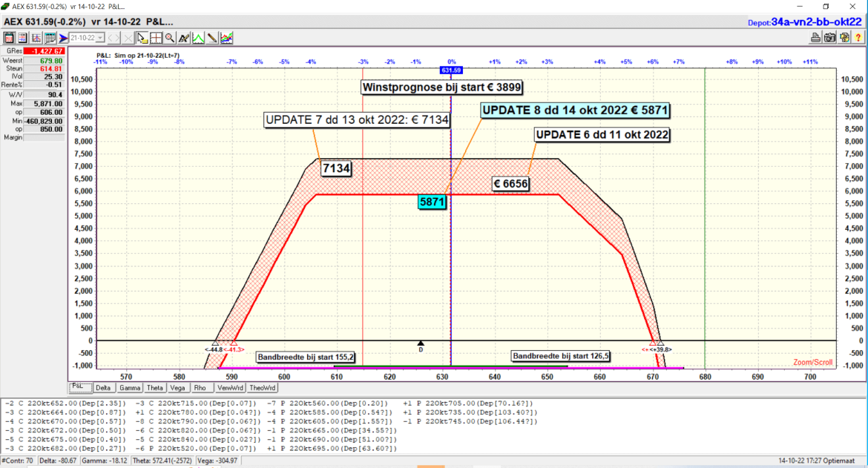Image resolution: width=868 pixels, height=468 pixels.
Task: Click the position row +1 P 22Okt705.00
Action: (x=468, y=403)
